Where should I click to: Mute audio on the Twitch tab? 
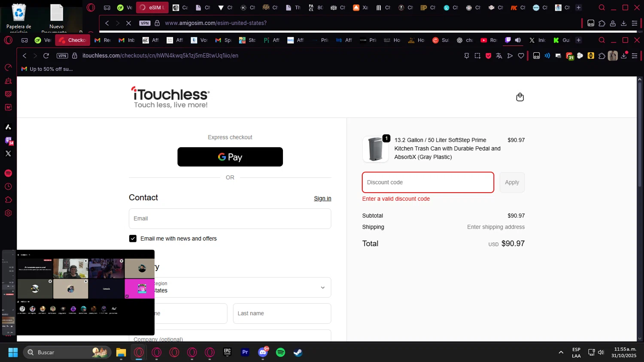(x=518, y=40)
